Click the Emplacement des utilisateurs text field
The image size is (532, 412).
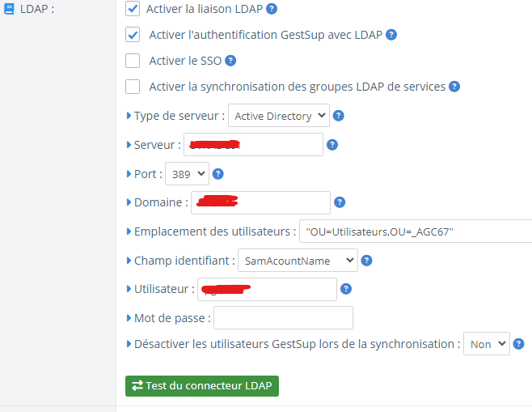(415, 231)
